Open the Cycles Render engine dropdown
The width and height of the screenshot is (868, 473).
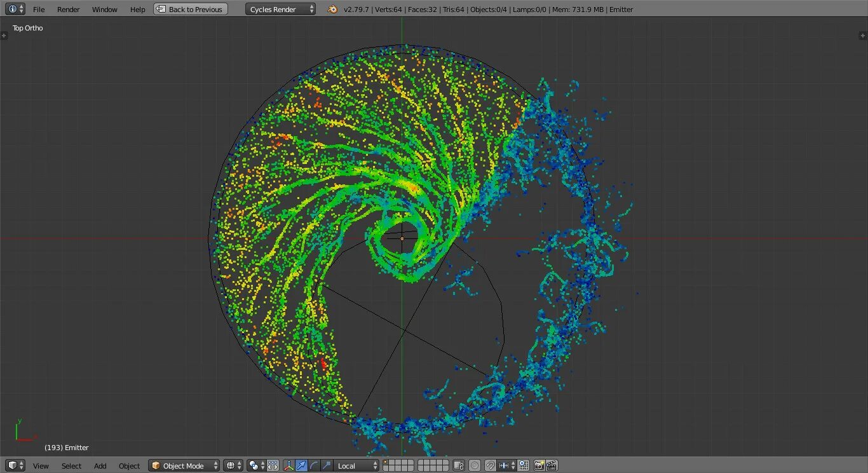tap(280, 9)
